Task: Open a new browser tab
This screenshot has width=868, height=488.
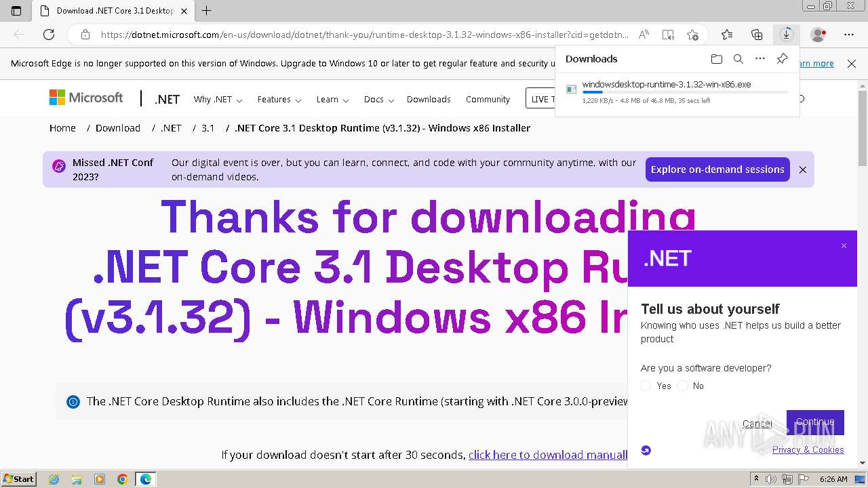Action: click(x=207, y=11)
